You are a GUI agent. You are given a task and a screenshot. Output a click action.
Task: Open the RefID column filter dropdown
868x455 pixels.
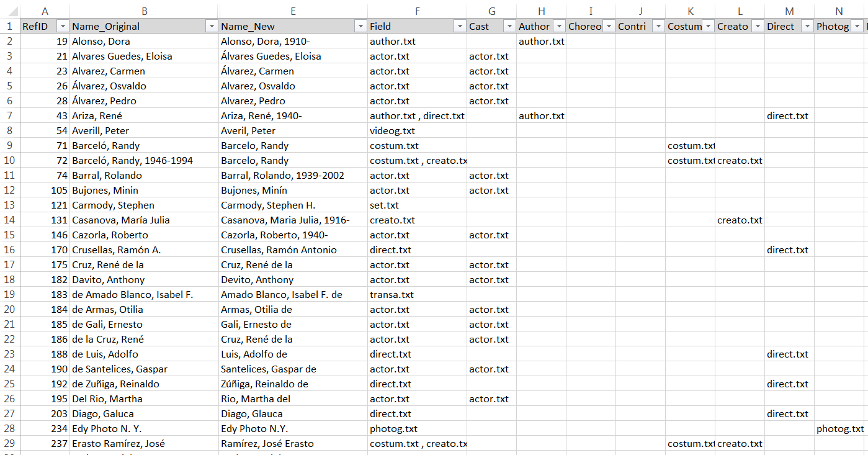click(63, 26)
